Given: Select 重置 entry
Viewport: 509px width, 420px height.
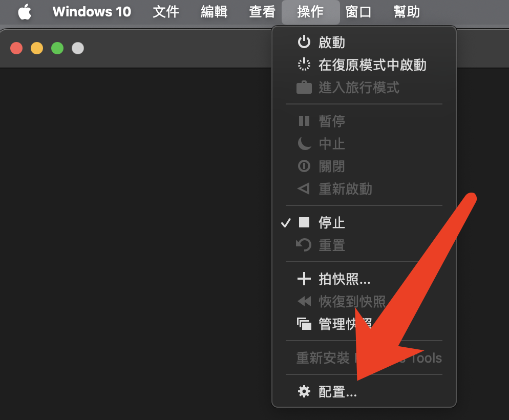Looking at the screenshot, I should tap(364, 245).
